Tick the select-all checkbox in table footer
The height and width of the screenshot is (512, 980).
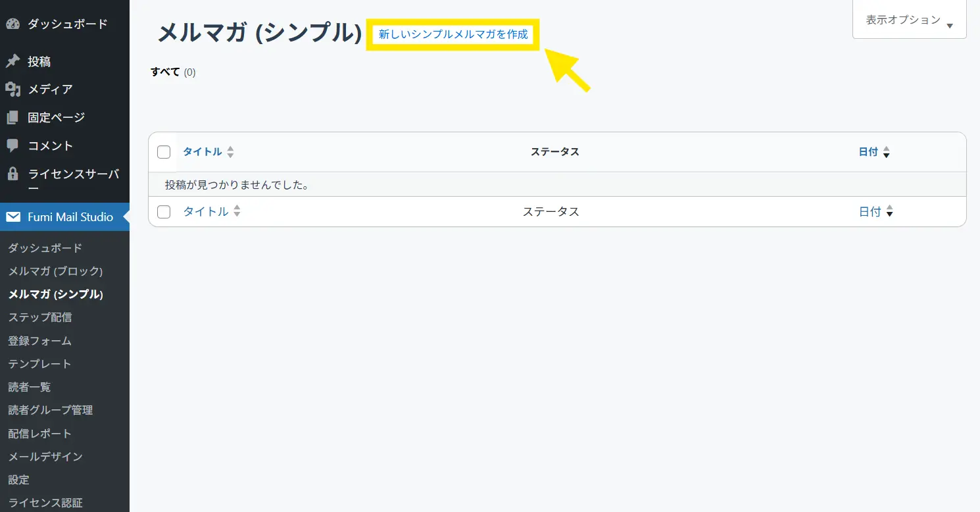(x=164, y=212)
